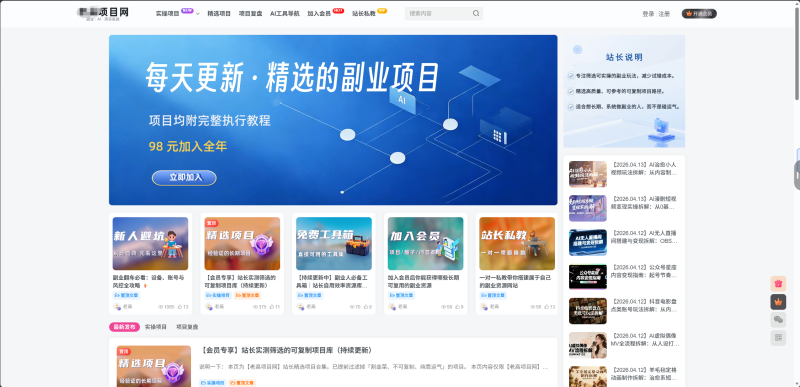This screenshot has height=387, width=800.
Task: Open sidebar article AI虚拟偶像MV全流程拆解
Action: tap(645, 340)
